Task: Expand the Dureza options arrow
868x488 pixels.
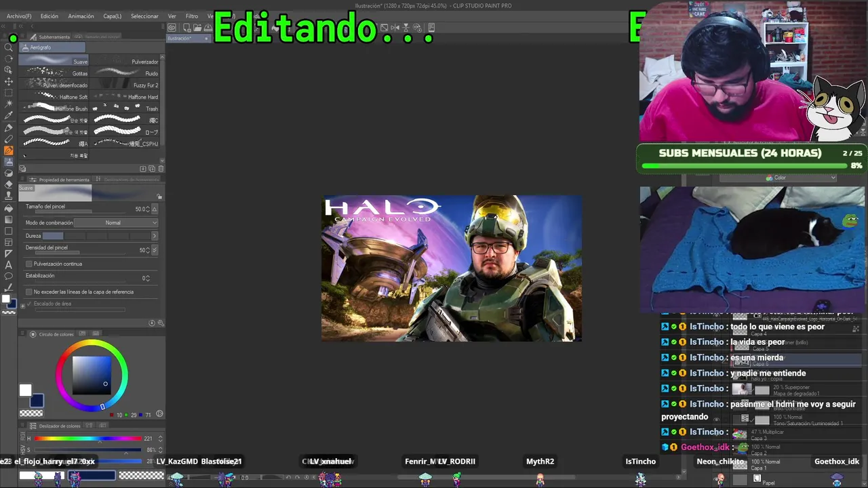Action: (x=154, y=236)
